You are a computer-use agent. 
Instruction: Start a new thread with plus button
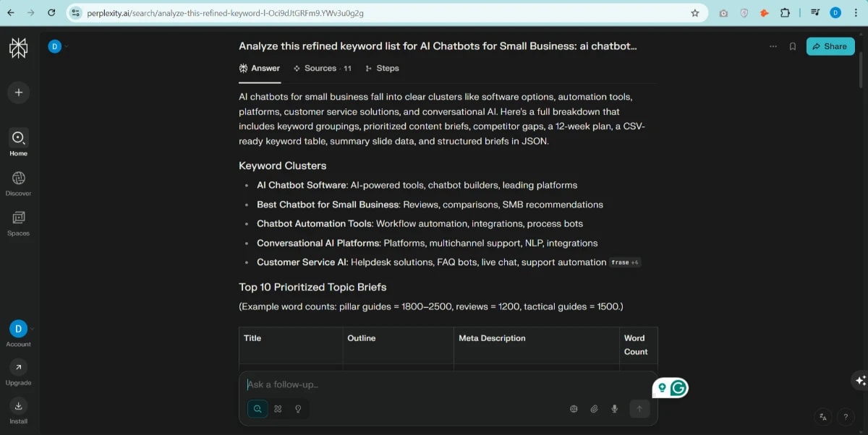click(x=18, y=92)
